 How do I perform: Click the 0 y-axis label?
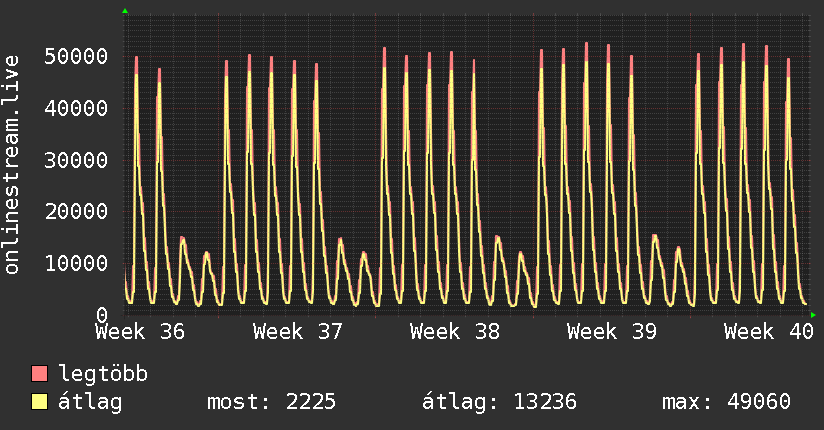[x=102, y=315]
